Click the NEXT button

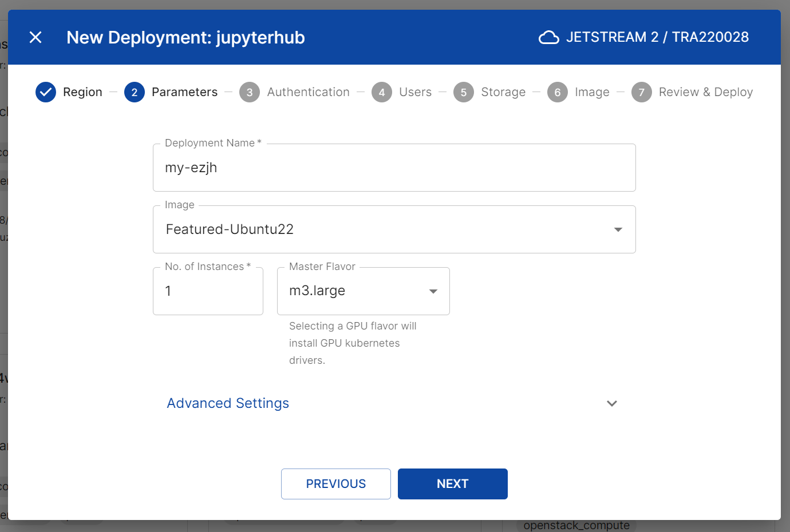(x=453, y=484)
